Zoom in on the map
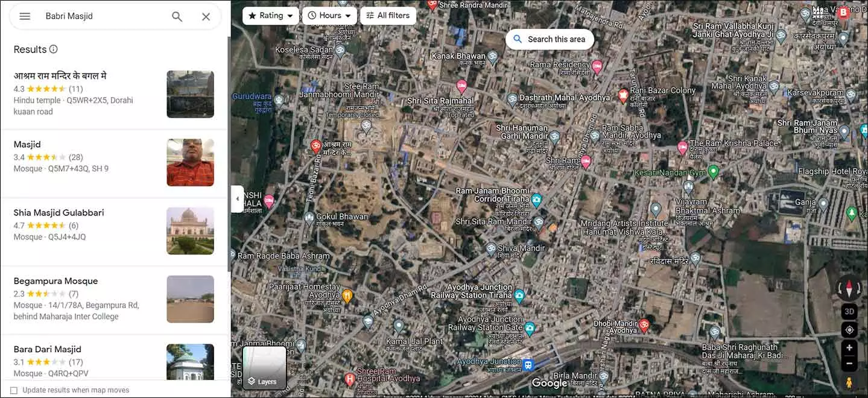Screen dimensions: 868x398 point(849,348)
